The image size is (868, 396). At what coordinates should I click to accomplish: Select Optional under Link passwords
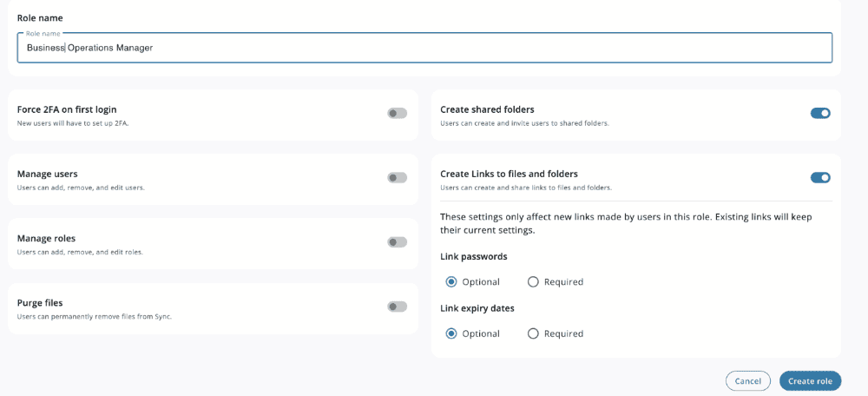point(451,281)
